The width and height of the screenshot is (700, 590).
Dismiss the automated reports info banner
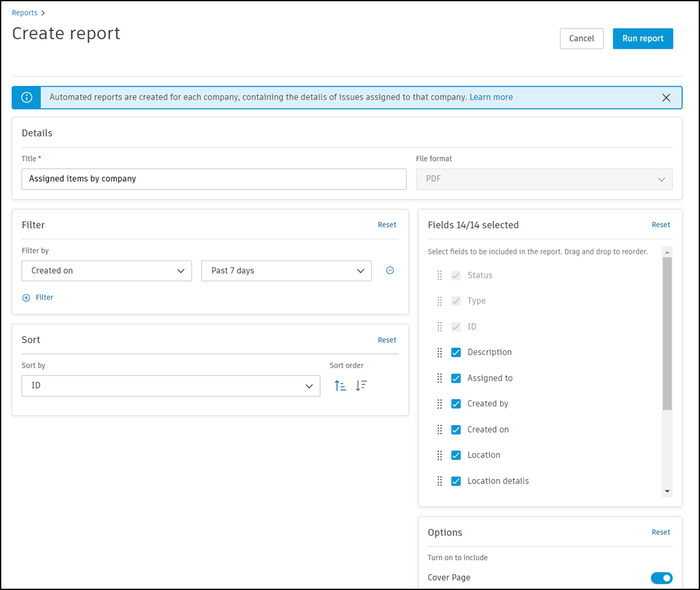(x=666, y=98)
